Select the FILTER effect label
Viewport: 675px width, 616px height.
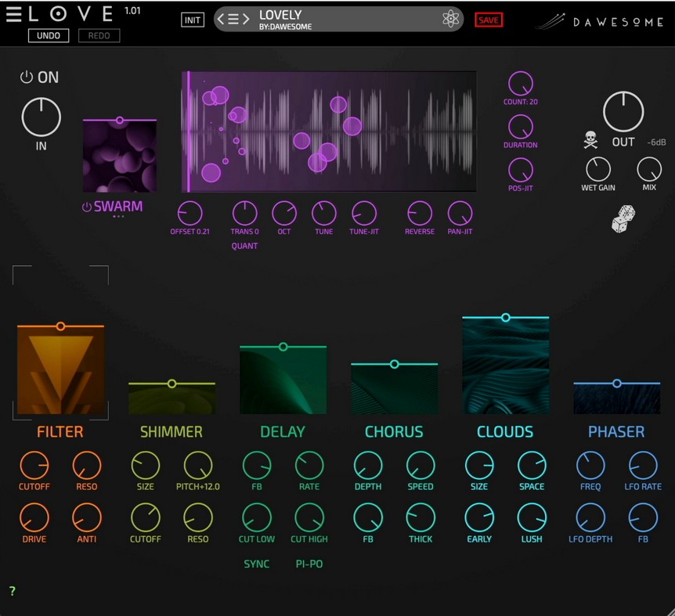point(60,432)
